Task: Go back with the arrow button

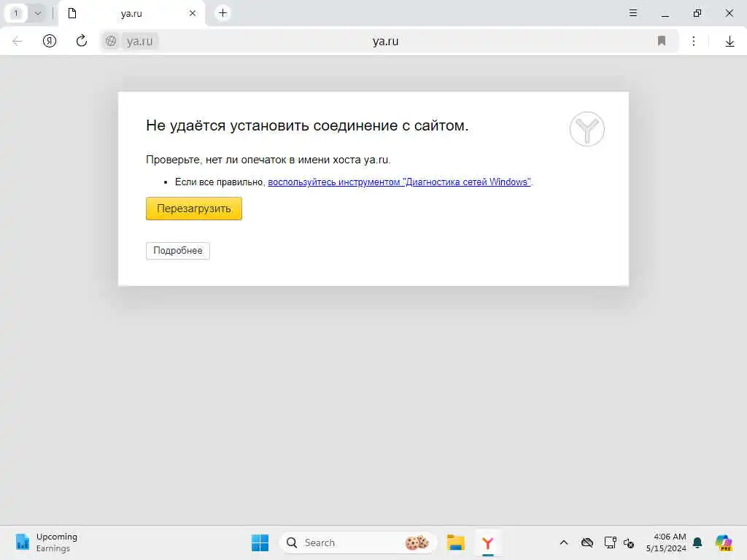Action: coord(18,41)
